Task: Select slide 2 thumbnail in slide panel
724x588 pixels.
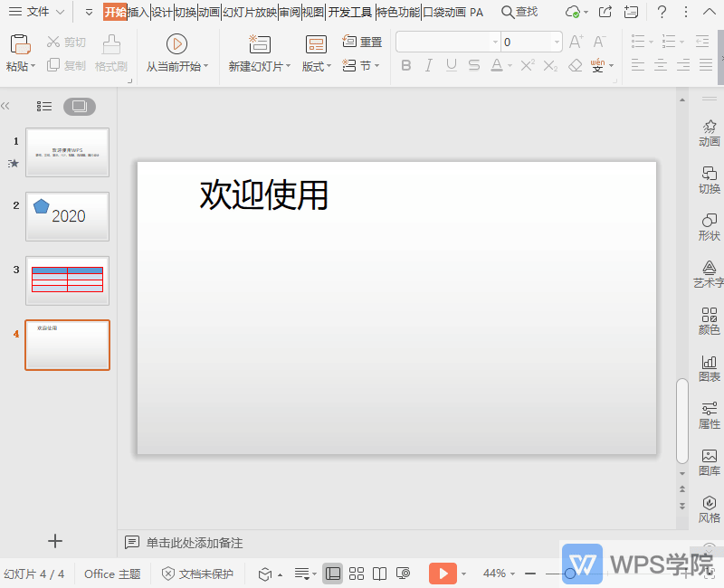Action: 67,216
